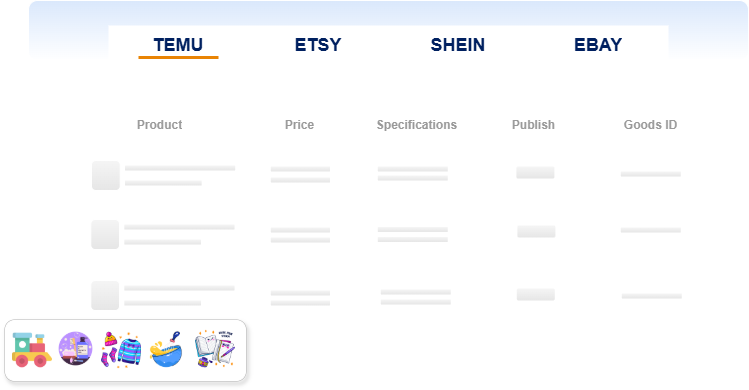
Task: Click the Goods ID column header
Action: 650,125
